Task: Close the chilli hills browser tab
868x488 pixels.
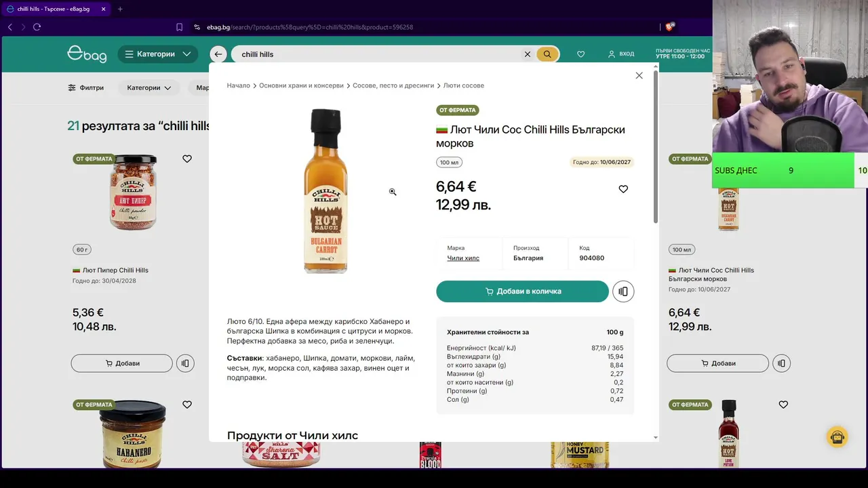Action: (x=103, y=9)
